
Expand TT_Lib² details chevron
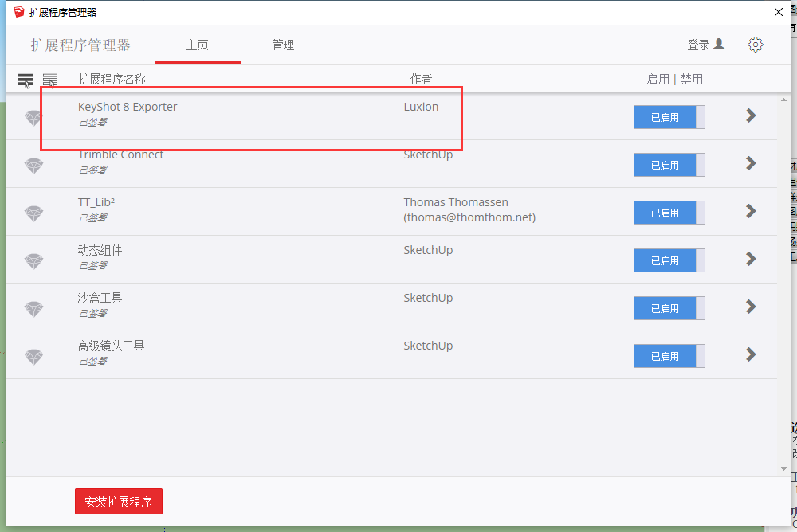tap(751, 211)
